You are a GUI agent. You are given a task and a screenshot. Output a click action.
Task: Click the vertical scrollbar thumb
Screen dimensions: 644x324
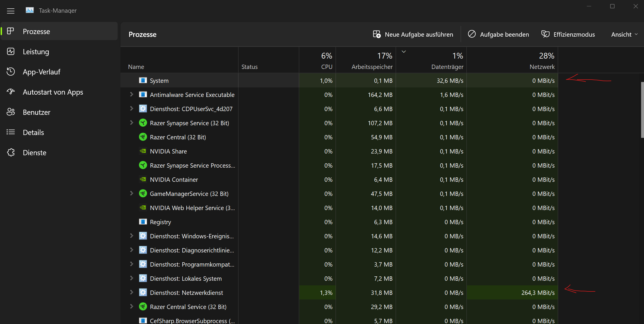coord(642,110)
